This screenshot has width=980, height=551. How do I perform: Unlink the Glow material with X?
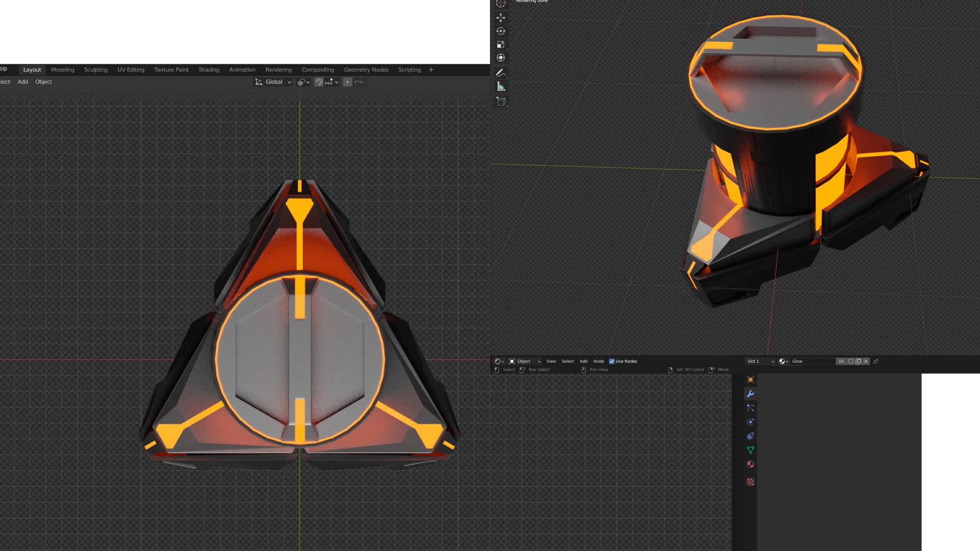click(x=866, y=361)
